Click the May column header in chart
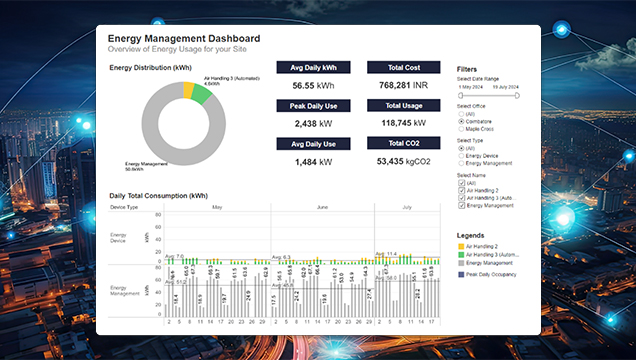The image size is (636, 360). (217, 207)
